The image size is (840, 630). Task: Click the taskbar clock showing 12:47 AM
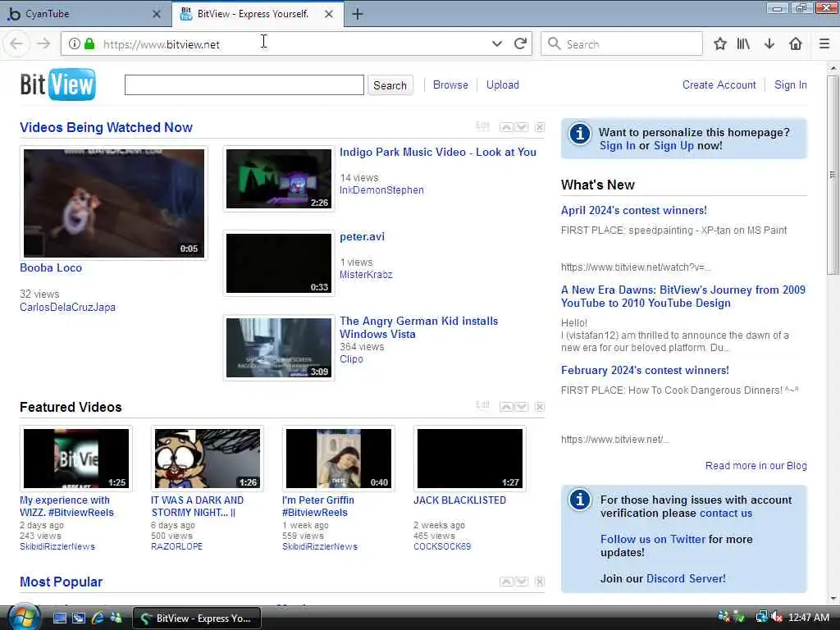(809, 618)
